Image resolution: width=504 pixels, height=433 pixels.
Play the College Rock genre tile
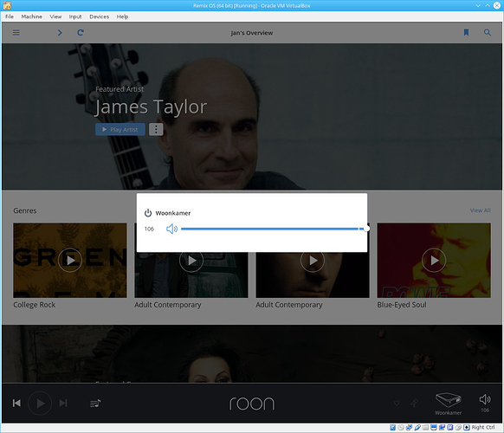pos(70,260)
